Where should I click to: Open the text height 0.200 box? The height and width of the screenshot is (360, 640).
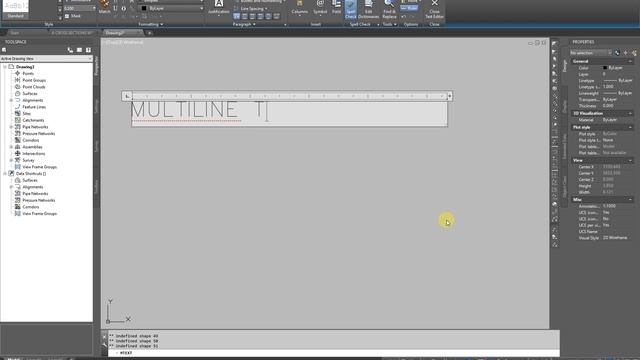coord(79,8)
